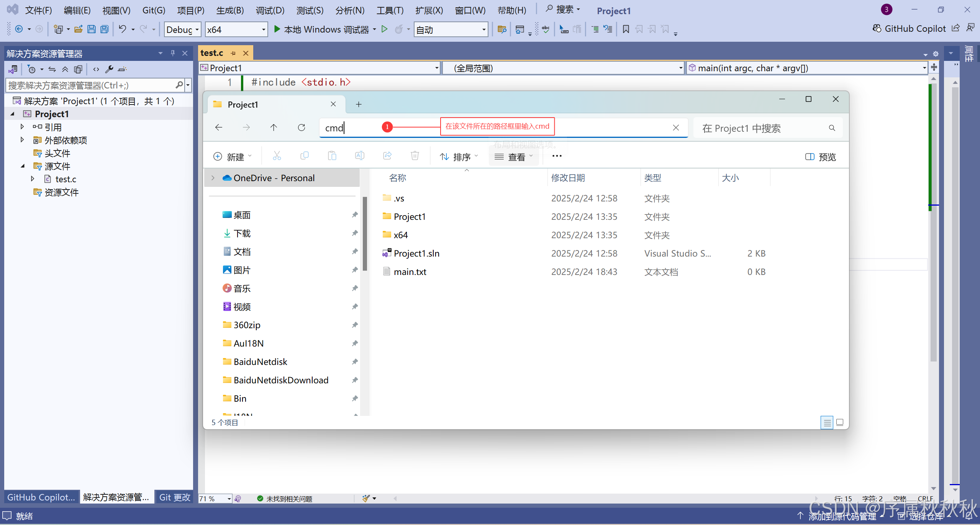980x525 pixels.
Task: Click the File Explorer navigation pane scrollbar
Action: 365,234
